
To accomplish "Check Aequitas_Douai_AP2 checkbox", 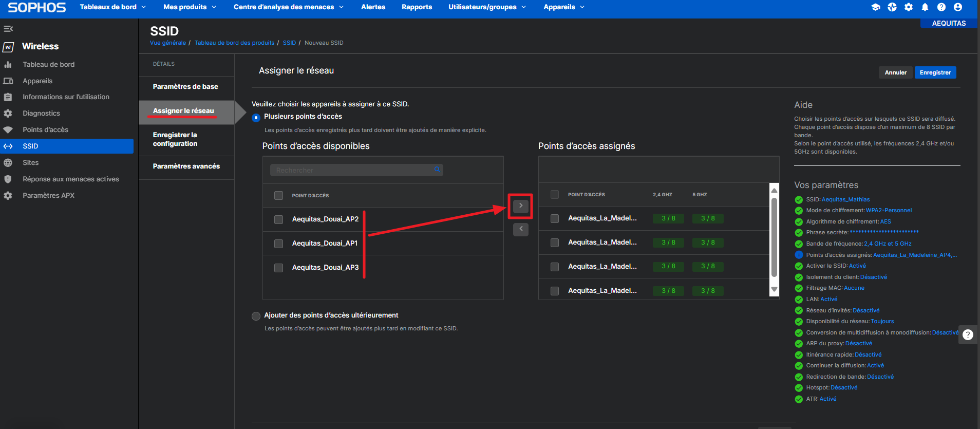I will tap(279, 219).
